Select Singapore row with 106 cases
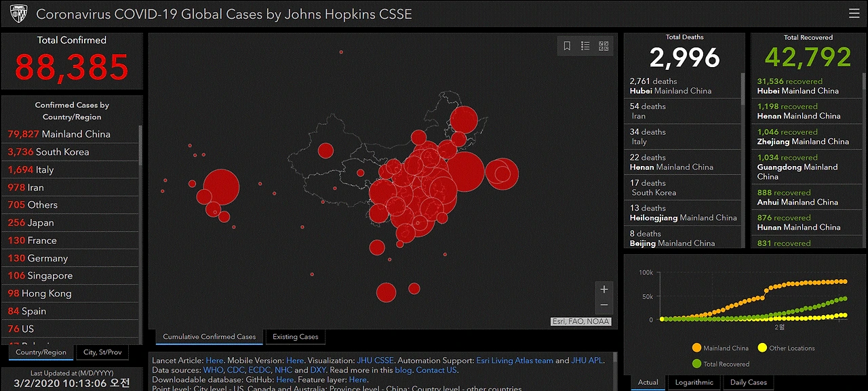The width and height of the screenshot is (868, 391). pyautogui.click(x=71, y=276)
